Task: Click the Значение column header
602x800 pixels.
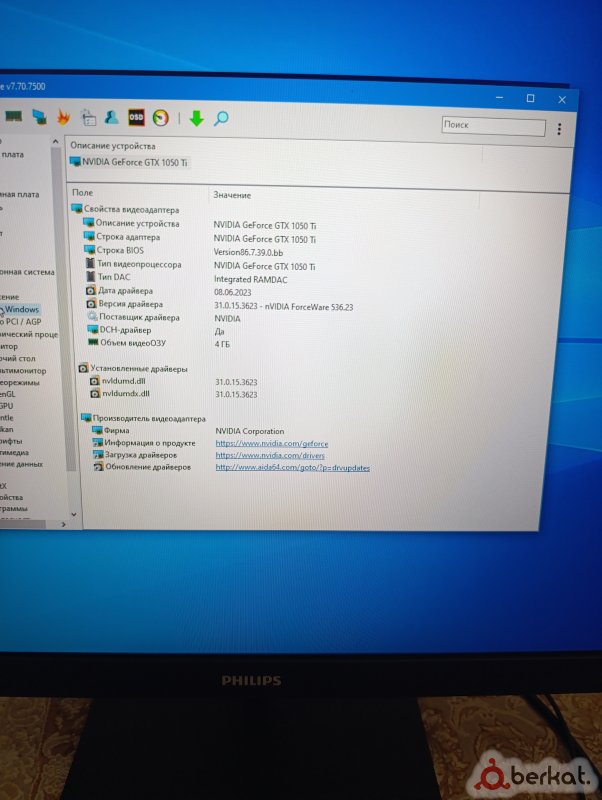Action: [x=232, y=195]
